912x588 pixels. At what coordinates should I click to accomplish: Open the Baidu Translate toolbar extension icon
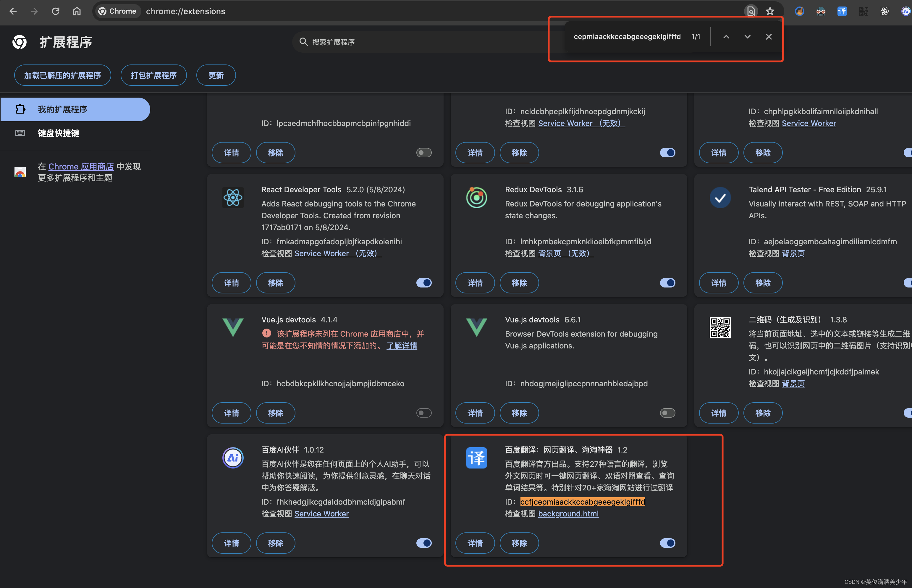[x=842, y=12]
